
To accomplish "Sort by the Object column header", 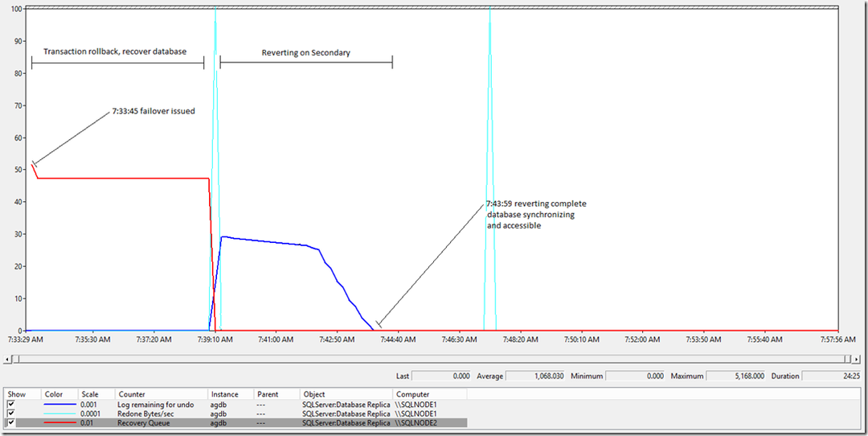I will click(x=346, y=394).
